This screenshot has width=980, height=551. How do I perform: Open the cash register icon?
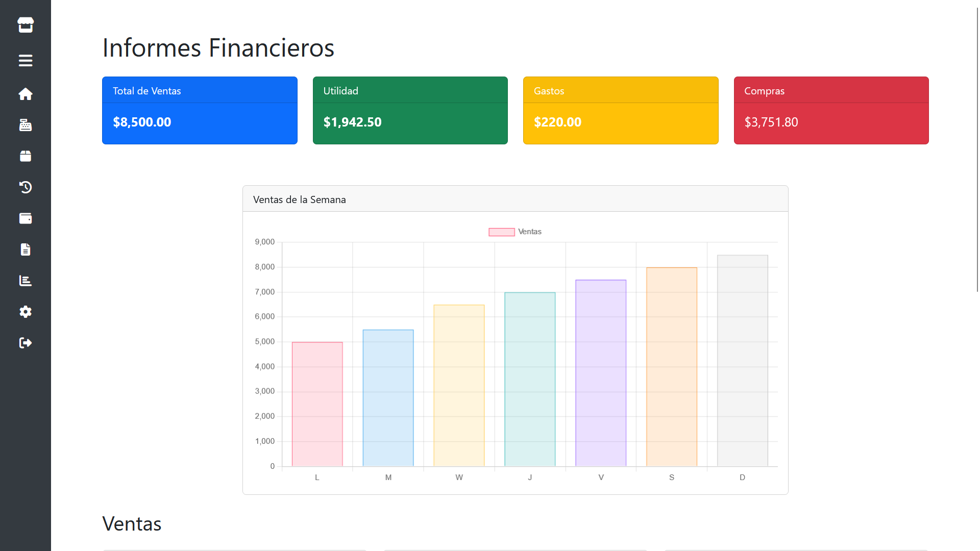click(x=26, y=125)
